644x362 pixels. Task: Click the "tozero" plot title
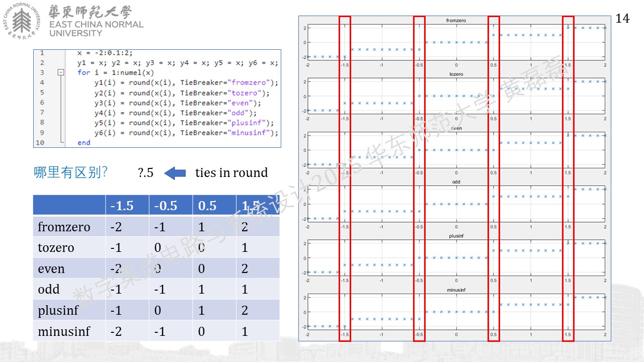click(x=456, y=74)
